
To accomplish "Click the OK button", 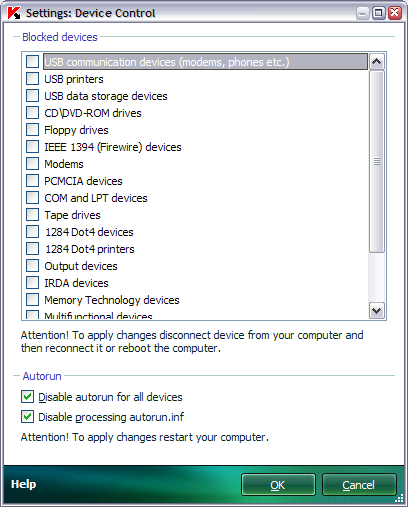I will (278, 485).
